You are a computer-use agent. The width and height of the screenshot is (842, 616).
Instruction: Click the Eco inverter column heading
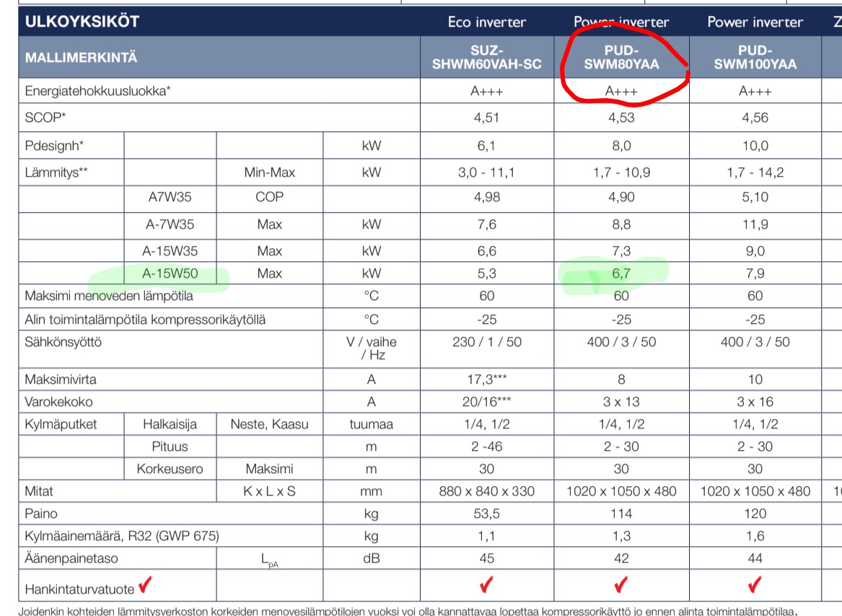click(x=487, y=22)
